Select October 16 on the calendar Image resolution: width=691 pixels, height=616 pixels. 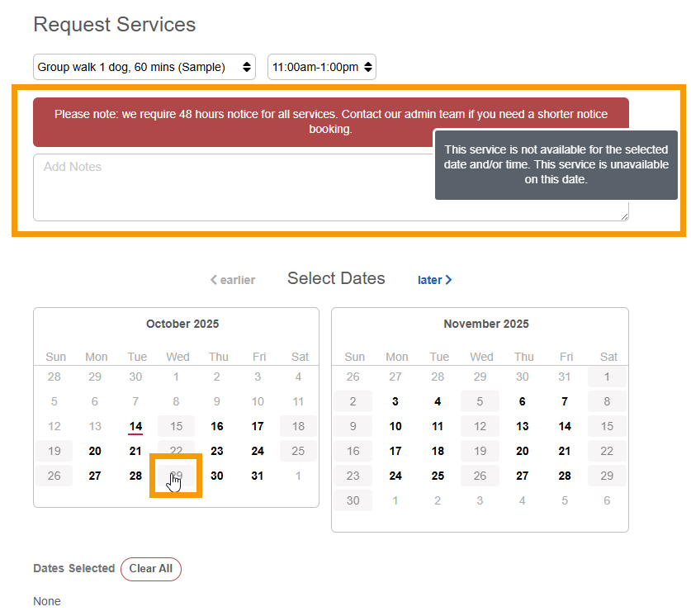[x=217, y=426]
